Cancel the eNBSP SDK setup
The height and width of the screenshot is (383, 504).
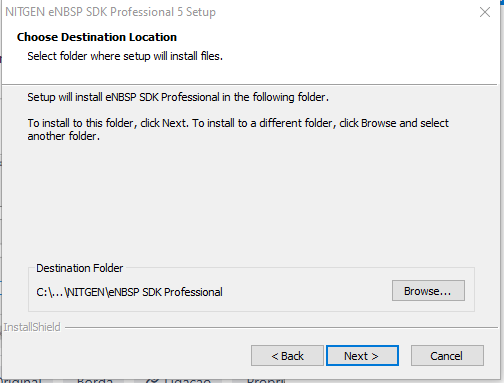click(x=447, y=356)
